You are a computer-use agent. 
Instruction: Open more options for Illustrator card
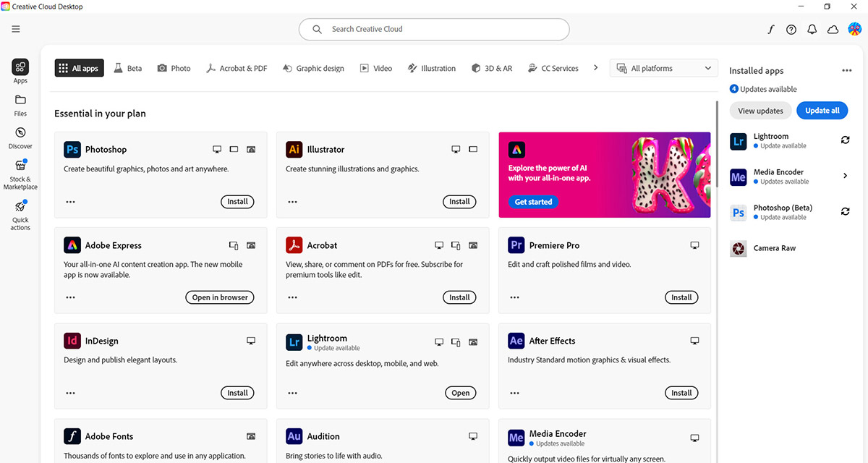click(292, 202)
